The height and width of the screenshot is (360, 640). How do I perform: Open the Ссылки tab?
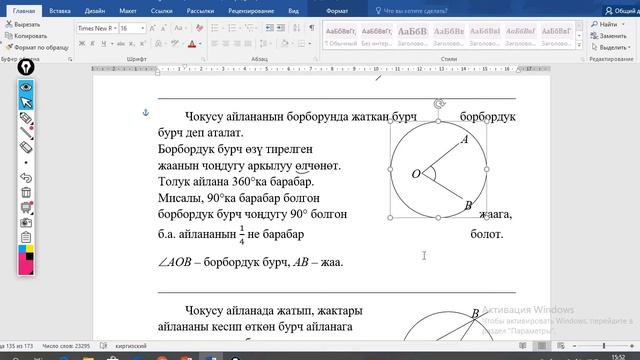tap(162, 11)
